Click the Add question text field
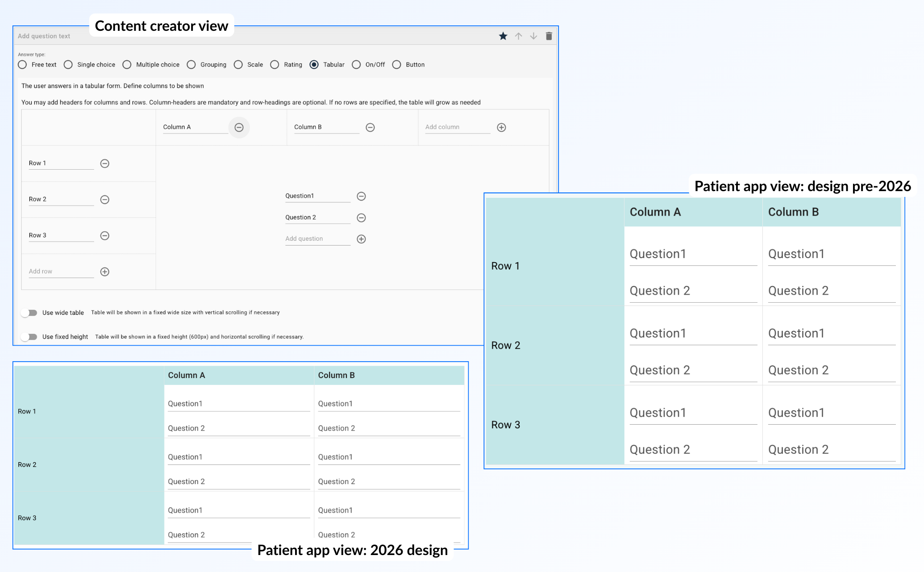924x572 pixels. click(44, 36)
